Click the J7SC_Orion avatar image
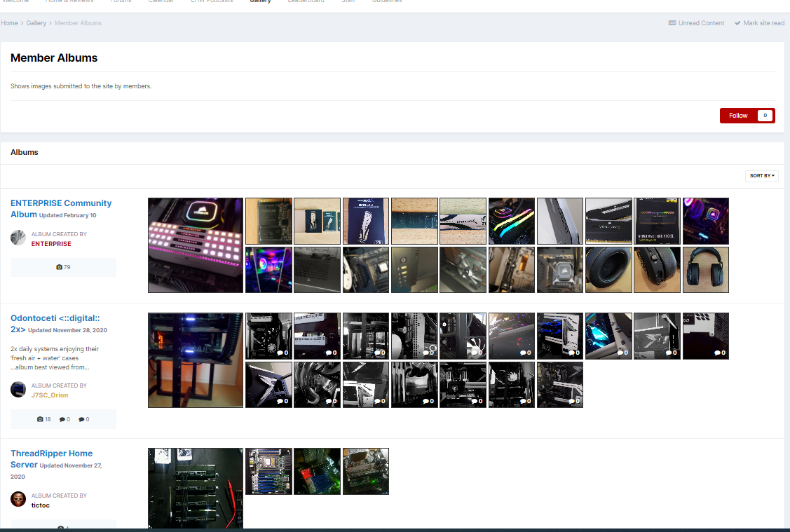Image resolution: width=790 pixels, height=532 pixels. 18,390
